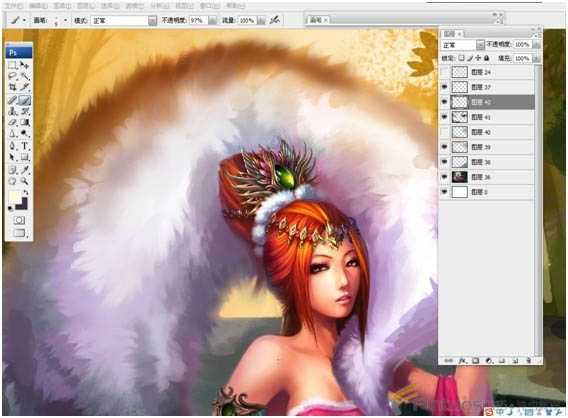Open the foreground color swatch
This screenshot has width=568, height=418.
coord(15,197)
